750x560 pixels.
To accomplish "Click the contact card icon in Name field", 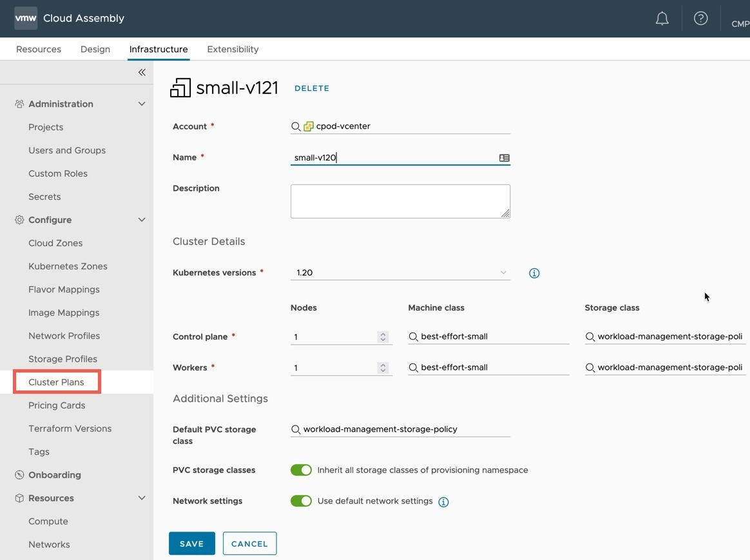I will point(504,158).
